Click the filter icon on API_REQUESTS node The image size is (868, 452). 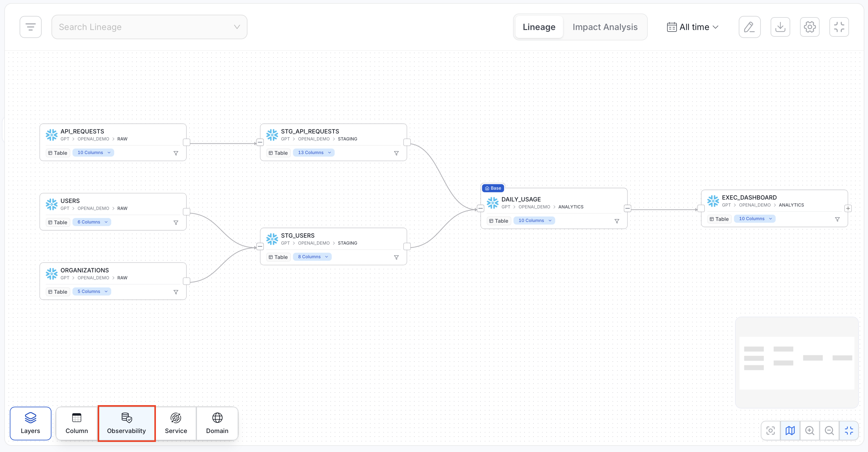pyautogui.click(x=176, y=153)
